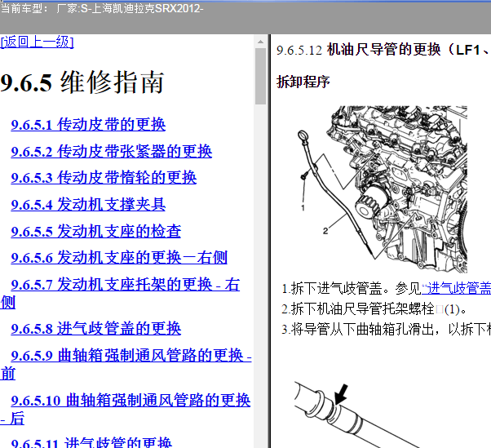Image resolution: width=491 pixels, height=448 pixels.
Task: Click step 2 text 拆下机油尺导管托架螺栓
Action: [x=362, y=309]
